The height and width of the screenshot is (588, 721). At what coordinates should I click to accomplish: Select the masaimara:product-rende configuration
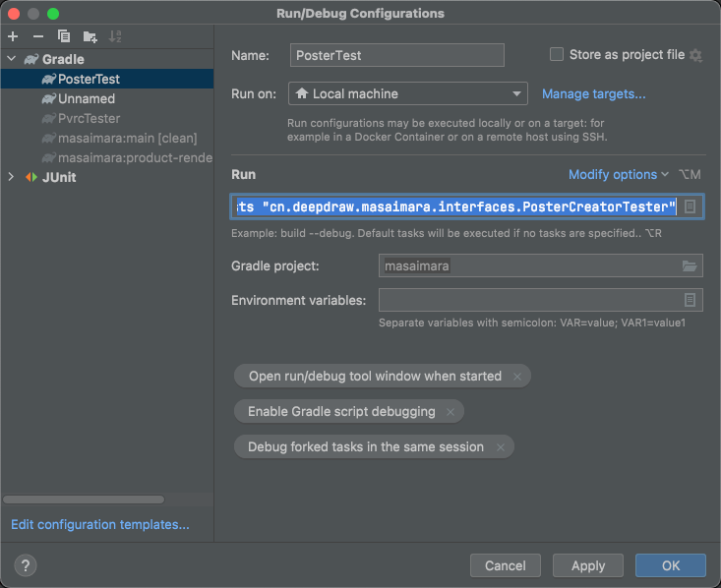(107, 158)
